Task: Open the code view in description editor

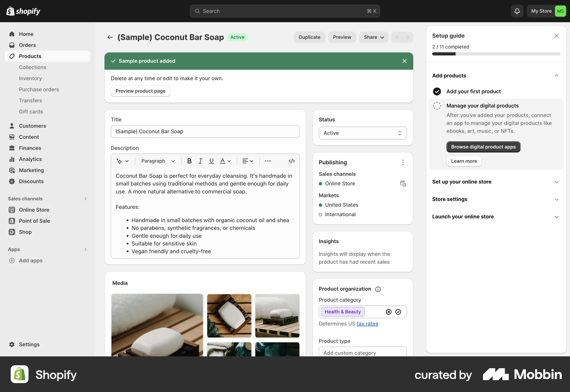Action: [292, 161]
